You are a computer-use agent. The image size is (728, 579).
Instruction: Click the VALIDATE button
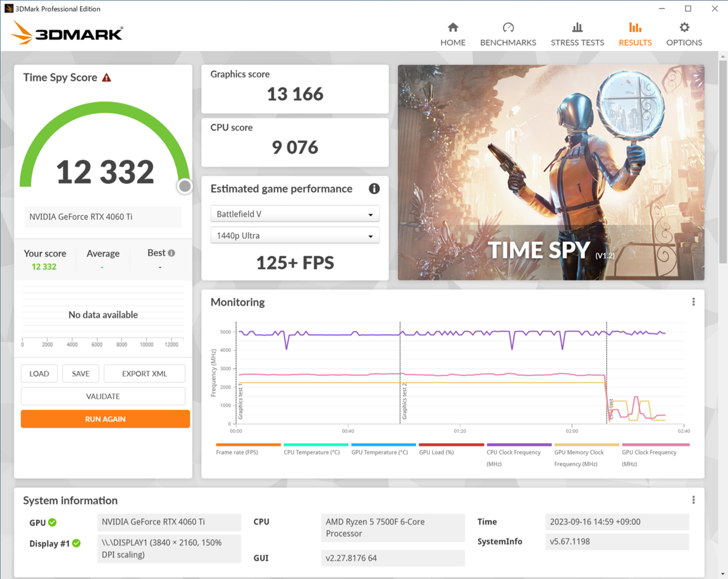(103, 396)
